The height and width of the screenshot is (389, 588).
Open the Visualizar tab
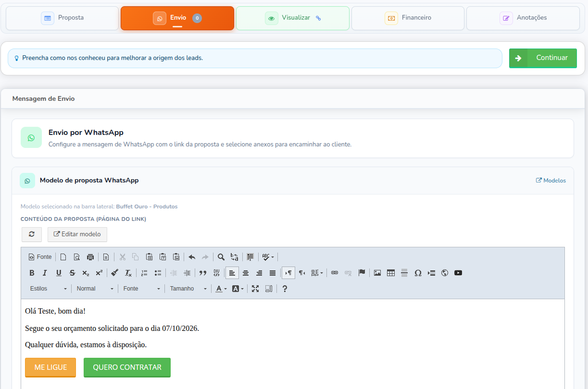[x=293, y=18]
